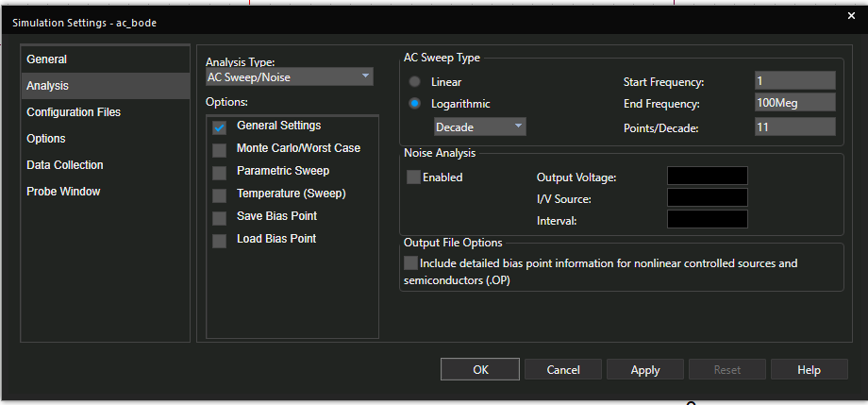The image size is (868, 405).
Task: Uncheck the General Settings checkbox
Action: point(220,127)
